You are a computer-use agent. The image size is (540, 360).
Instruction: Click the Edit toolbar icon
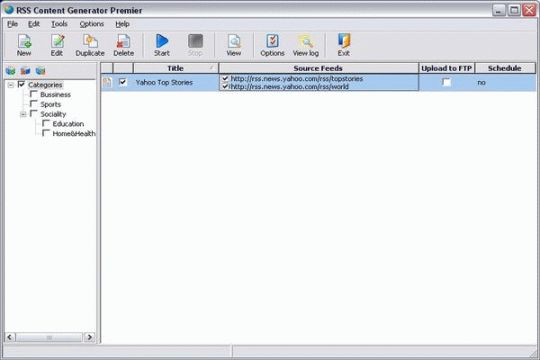click(57, 41)
